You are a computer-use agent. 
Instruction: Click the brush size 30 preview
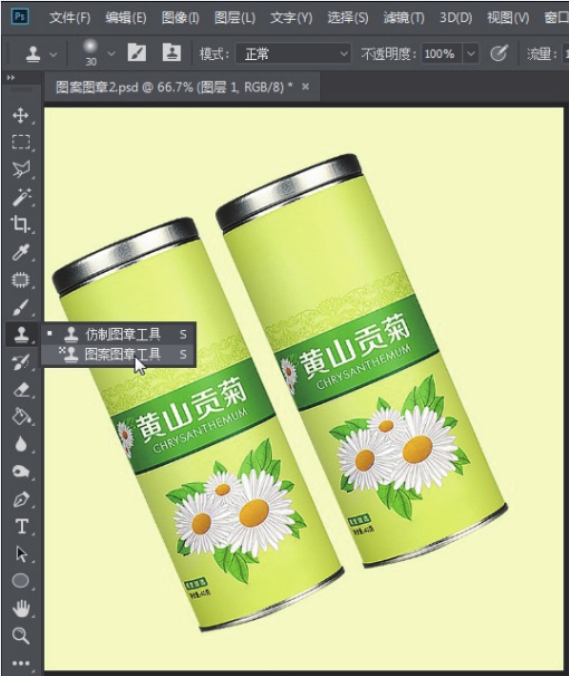(91, 53)
